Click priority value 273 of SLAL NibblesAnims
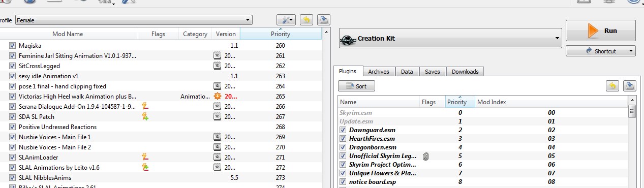This screenshot has width=644, height=188. click(281, 178)
